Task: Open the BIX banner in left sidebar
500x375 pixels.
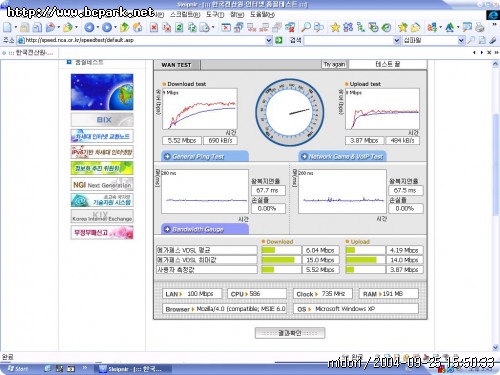Action: tap(102, 120)
